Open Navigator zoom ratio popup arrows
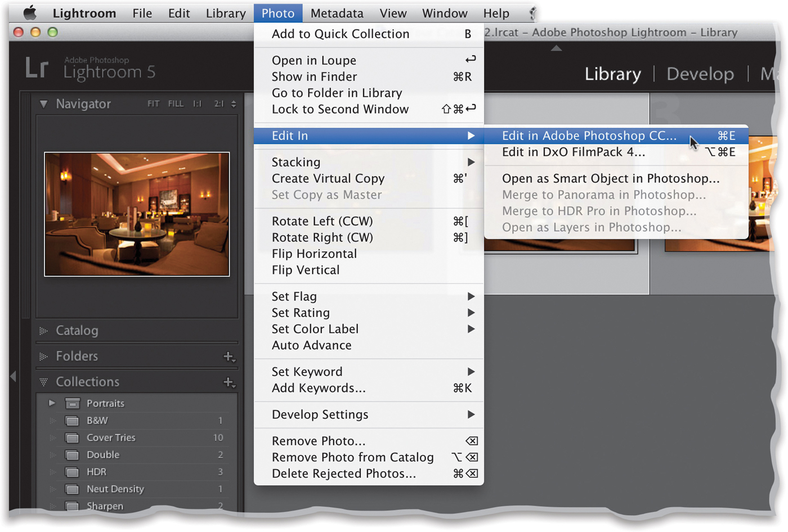788x532 pixels. tap(234, 104)
